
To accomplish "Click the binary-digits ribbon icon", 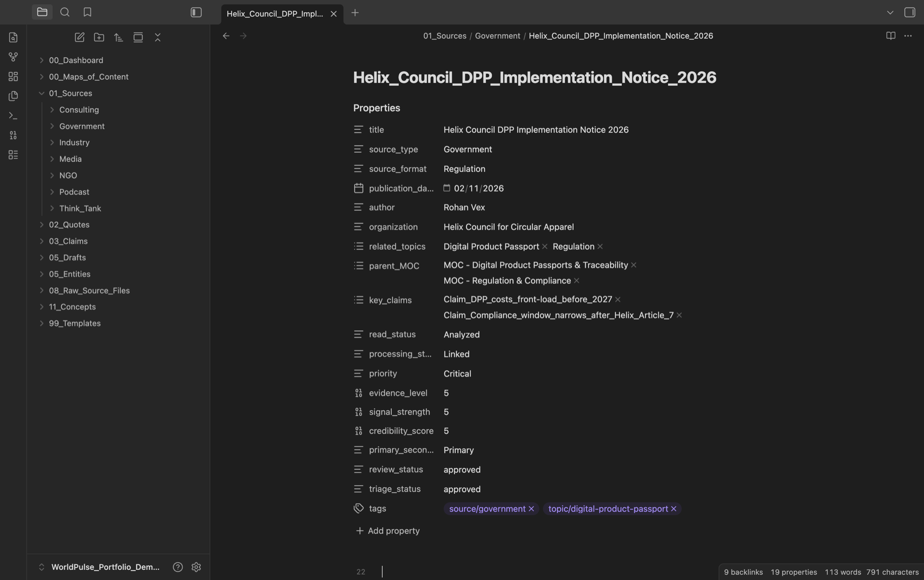I will 13,135.
